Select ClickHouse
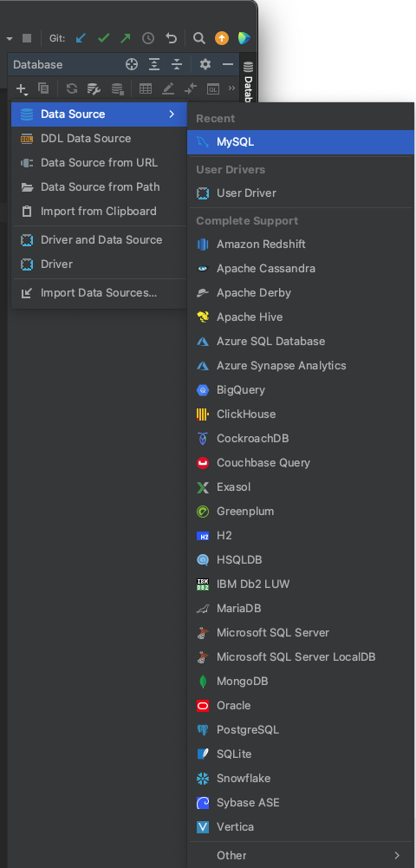This screenshot has height=868, width=416. tap(301, 414)
